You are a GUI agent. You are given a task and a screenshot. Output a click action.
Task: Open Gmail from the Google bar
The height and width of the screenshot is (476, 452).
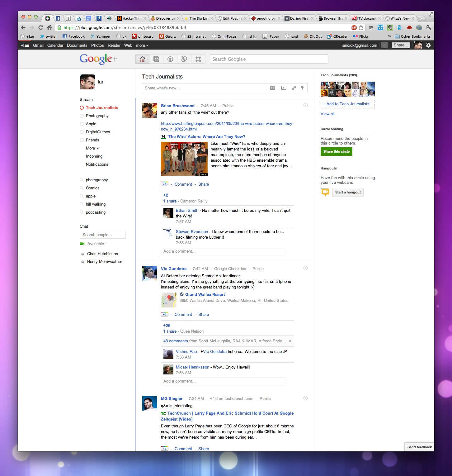38,45
